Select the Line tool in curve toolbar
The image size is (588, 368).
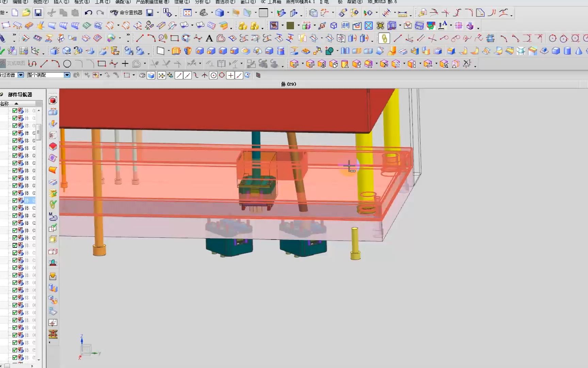(140, 38)
